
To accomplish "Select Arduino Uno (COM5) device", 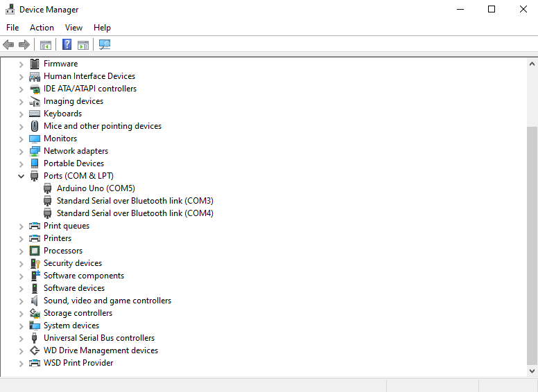I will coord(96,188).
